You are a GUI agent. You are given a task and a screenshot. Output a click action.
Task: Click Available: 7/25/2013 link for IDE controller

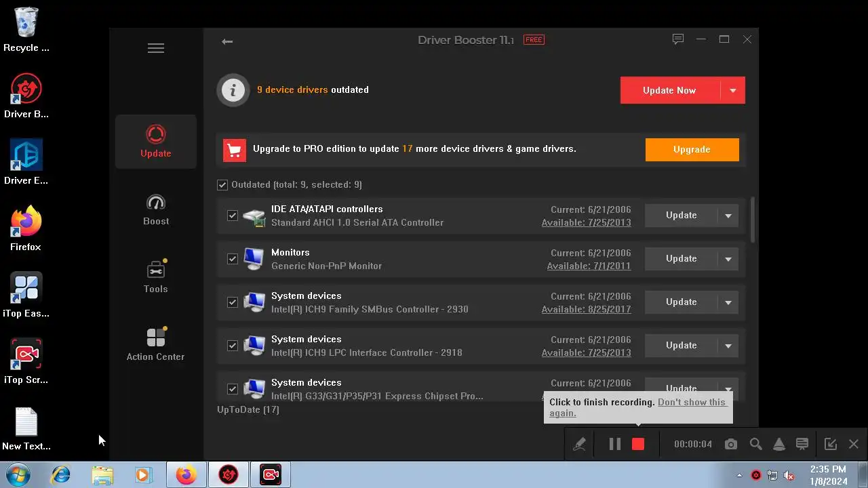tap(586, 222)
